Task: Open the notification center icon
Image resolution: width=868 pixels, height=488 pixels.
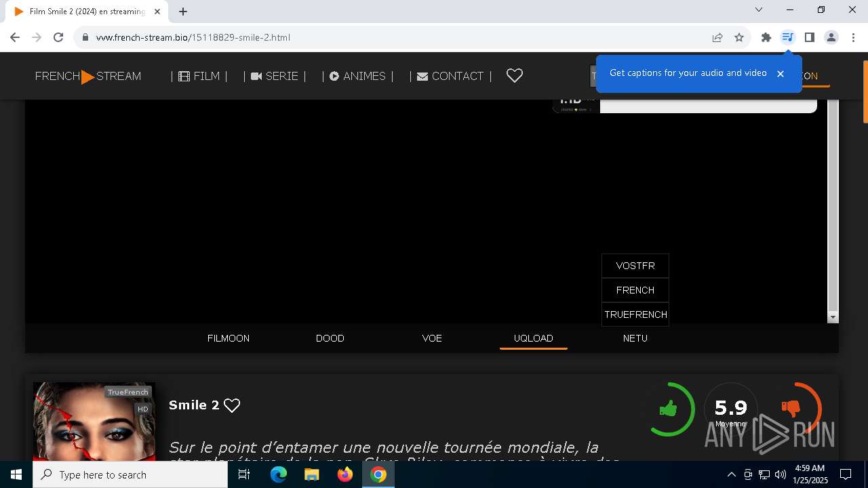Action: 846,474
